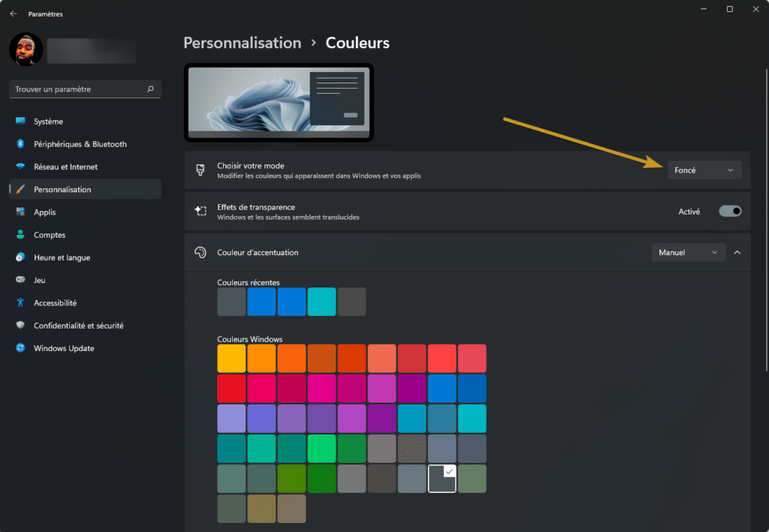Screen dimensions: 769x532
Task: Pick the first gray recent color swatch
Action: click(231, 302)
